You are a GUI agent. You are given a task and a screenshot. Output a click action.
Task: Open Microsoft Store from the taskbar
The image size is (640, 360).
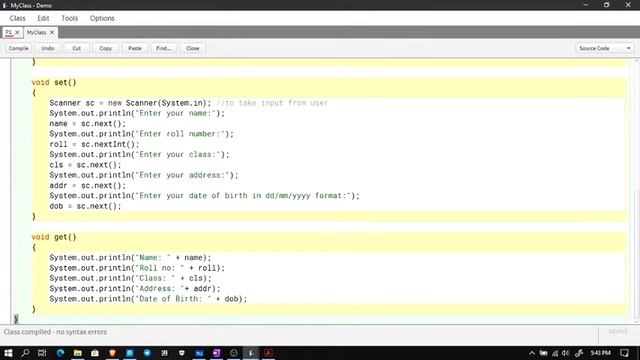95,353
